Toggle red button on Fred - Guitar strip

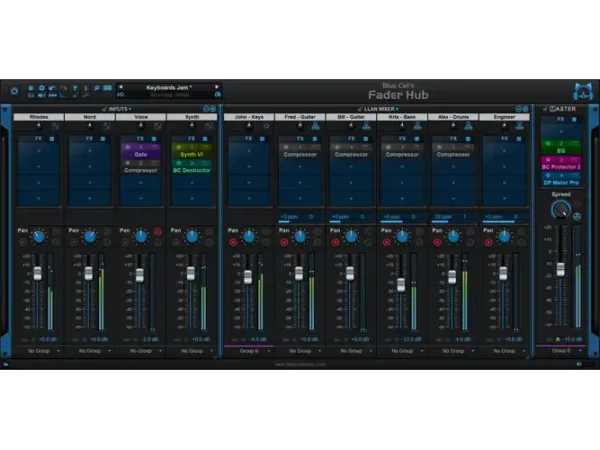click(284, 242)
